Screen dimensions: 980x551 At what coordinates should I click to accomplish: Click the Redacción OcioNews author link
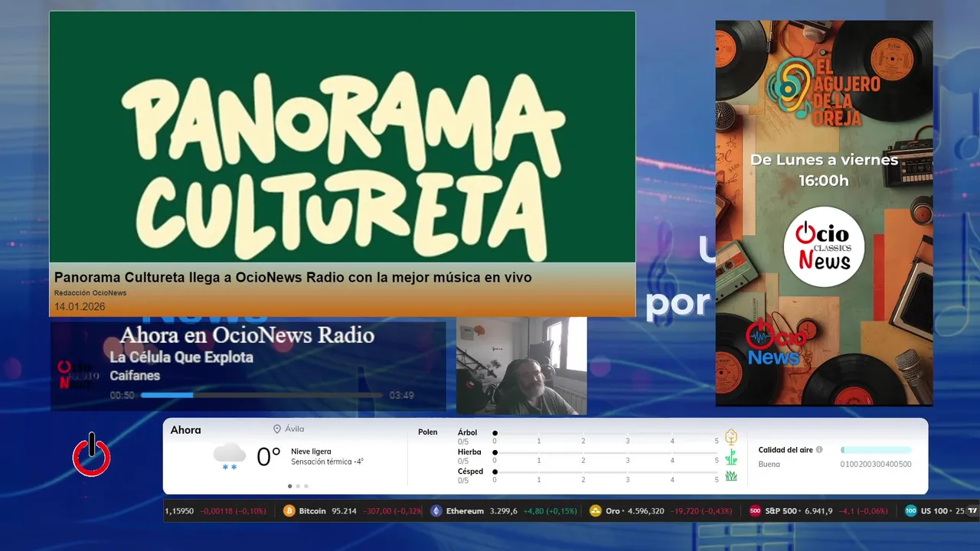point(90,293)
